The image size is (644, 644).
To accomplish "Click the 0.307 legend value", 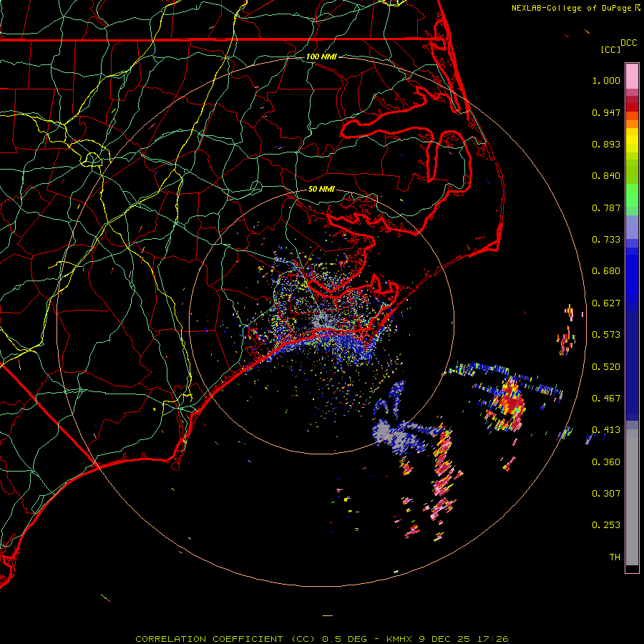I will [606, 494].
